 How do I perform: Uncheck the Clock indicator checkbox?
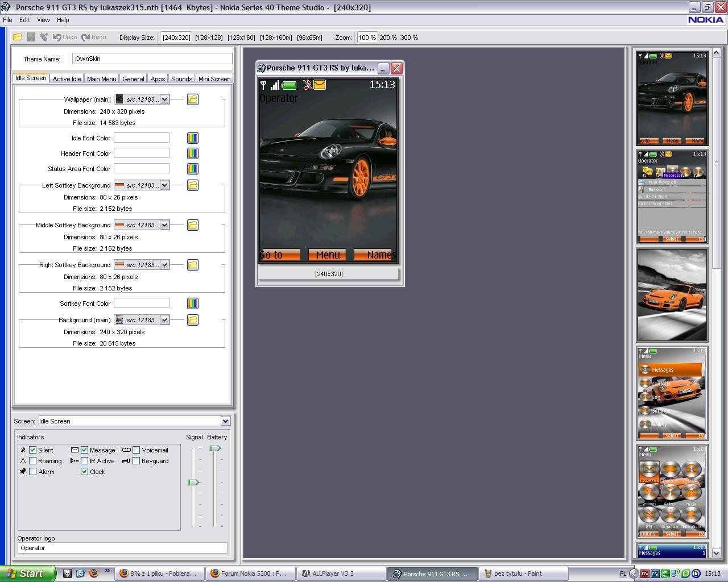point(84,472)
